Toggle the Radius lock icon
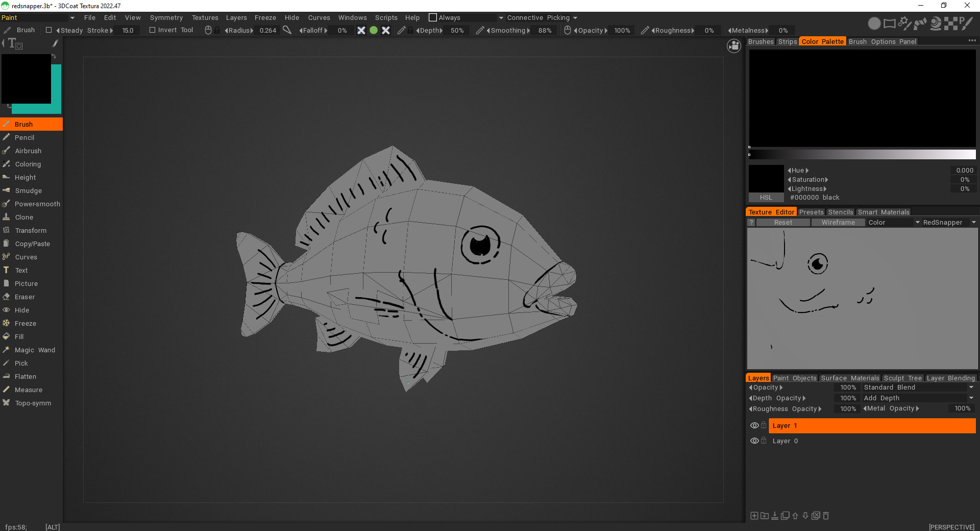 point(217,30)
